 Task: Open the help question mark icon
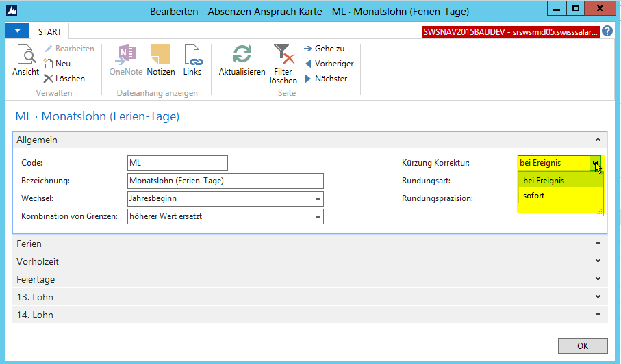[607, 31]
